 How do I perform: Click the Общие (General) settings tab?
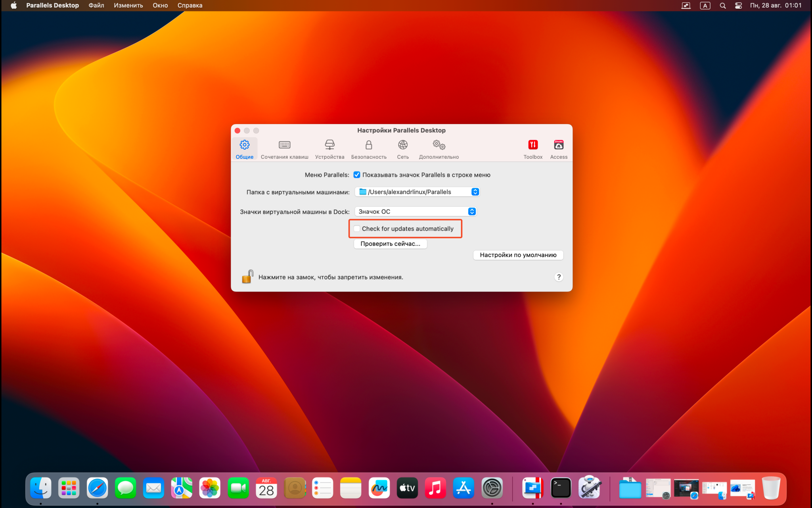pos(245,149)
